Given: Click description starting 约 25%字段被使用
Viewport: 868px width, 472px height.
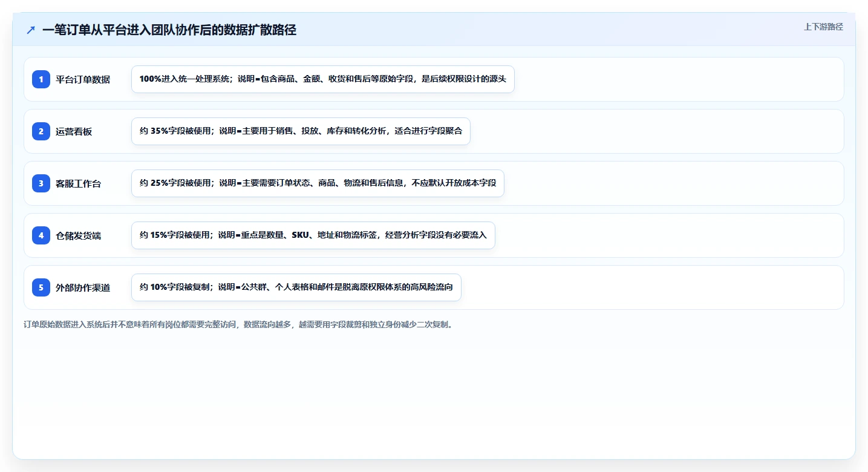Looking at the screenshot, I should (318, 183).
